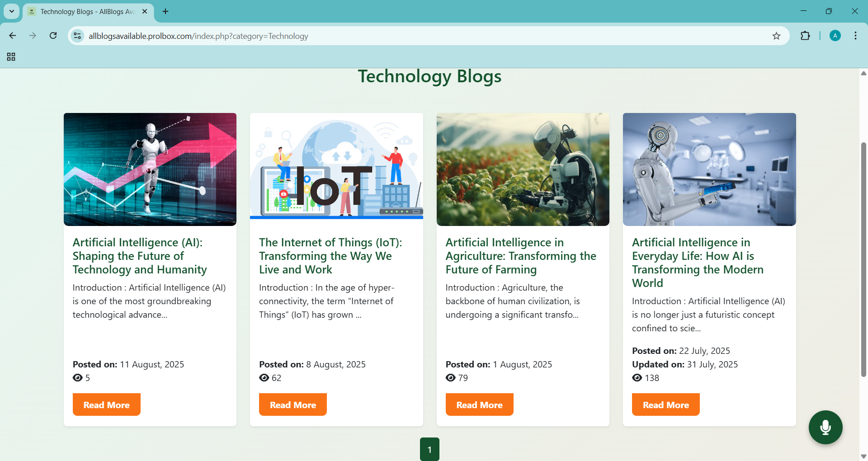Go to pagination page 1
The image size is (868, 461).
(x=429, y=449)
